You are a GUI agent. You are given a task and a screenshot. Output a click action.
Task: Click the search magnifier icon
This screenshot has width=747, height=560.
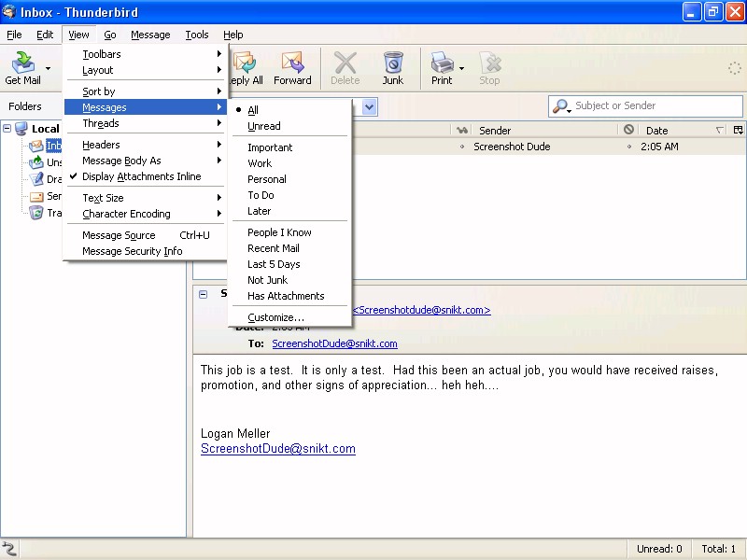pyautogui.click(x=561, y=105)
